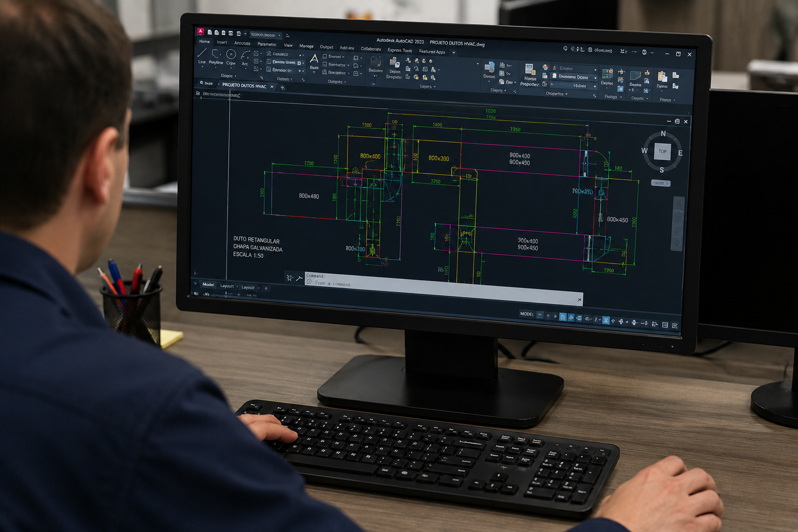Open the WCS dropdown below ViewCube
Image resolution: width=798 pixels, height=532 pixels.
point(661,183)
